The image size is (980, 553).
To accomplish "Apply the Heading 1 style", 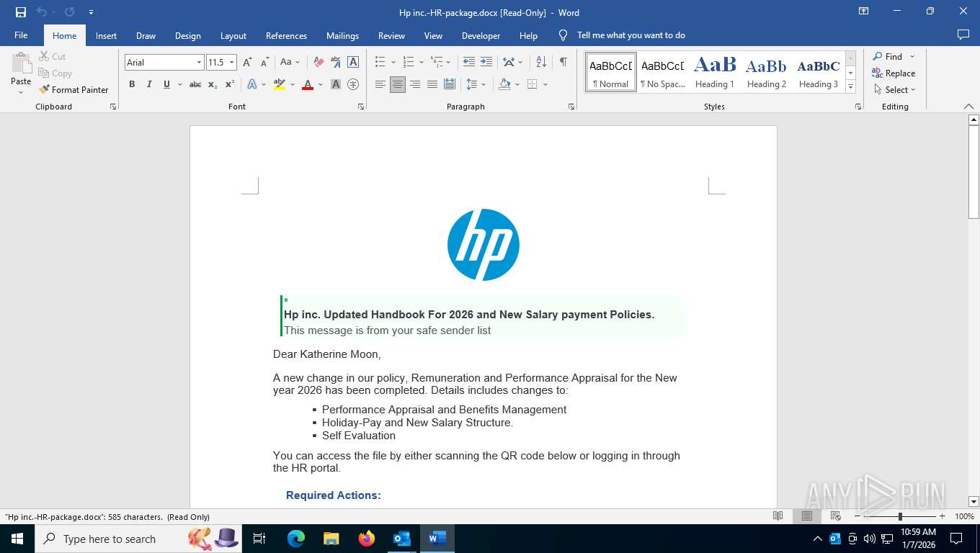I will [714, 72].
